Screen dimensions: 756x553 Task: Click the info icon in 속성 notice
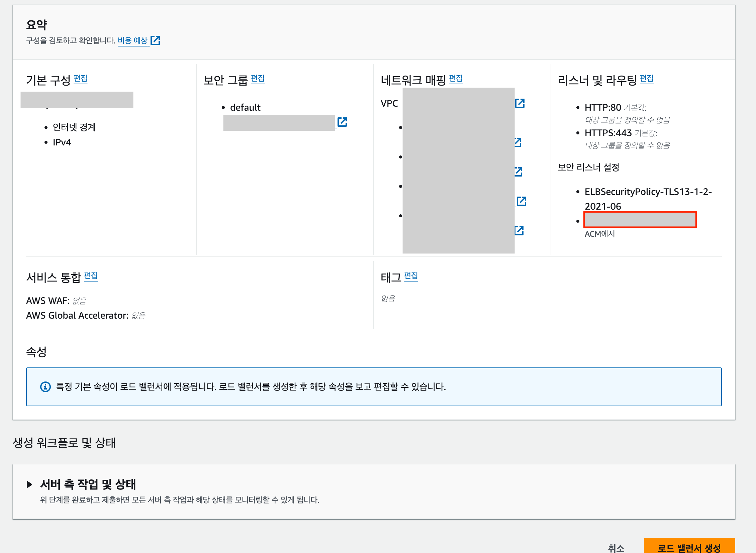point(45,386)
